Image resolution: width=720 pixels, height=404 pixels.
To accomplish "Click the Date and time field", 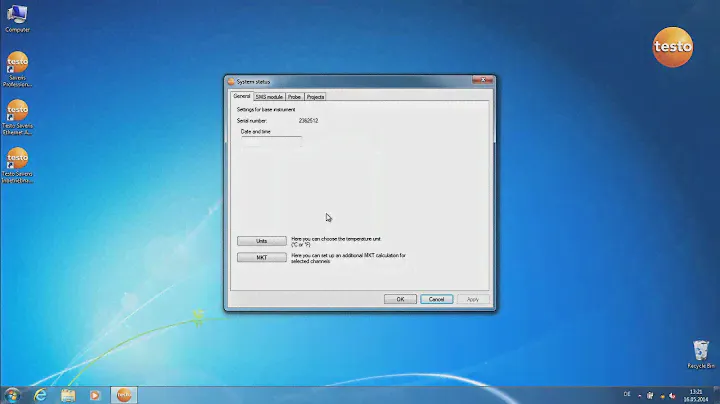I will (269, 143).
